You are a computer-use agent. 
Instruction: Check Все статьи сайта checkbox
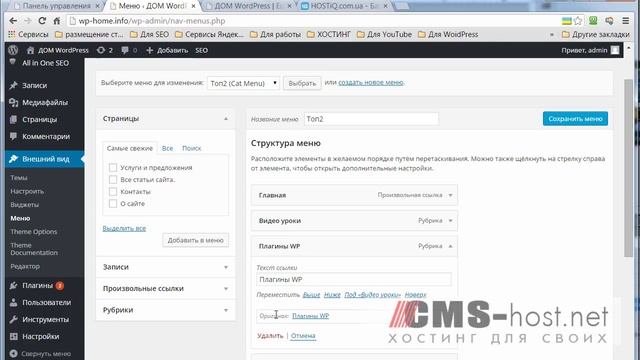click(113, 180)
